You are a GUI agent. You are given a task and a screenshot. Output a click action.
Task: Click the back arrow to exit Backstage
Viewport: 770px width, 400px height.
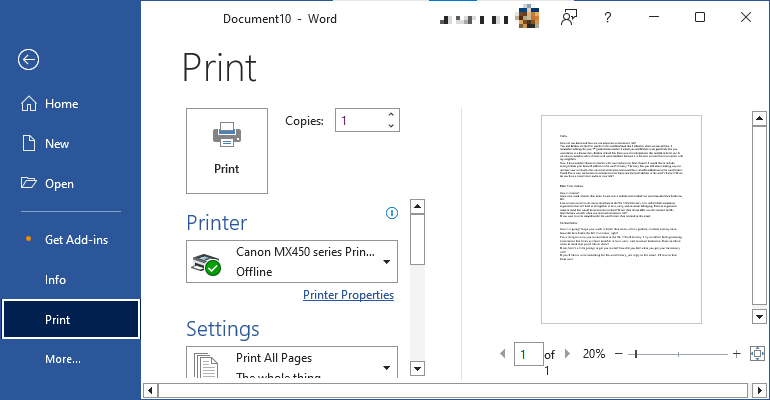pos(28,59)
